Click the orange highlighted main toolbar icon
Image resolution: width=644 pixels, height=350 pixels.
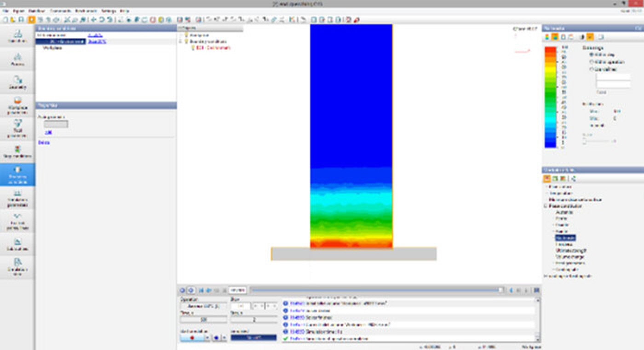31,19
